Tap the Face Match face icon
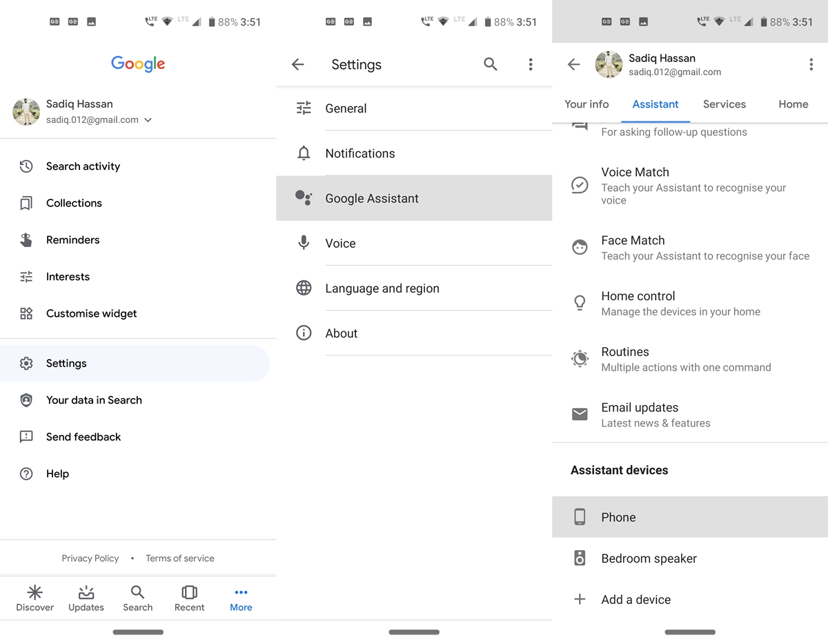Viewport: 828px width, 644px height. click(x=580, y=247)
